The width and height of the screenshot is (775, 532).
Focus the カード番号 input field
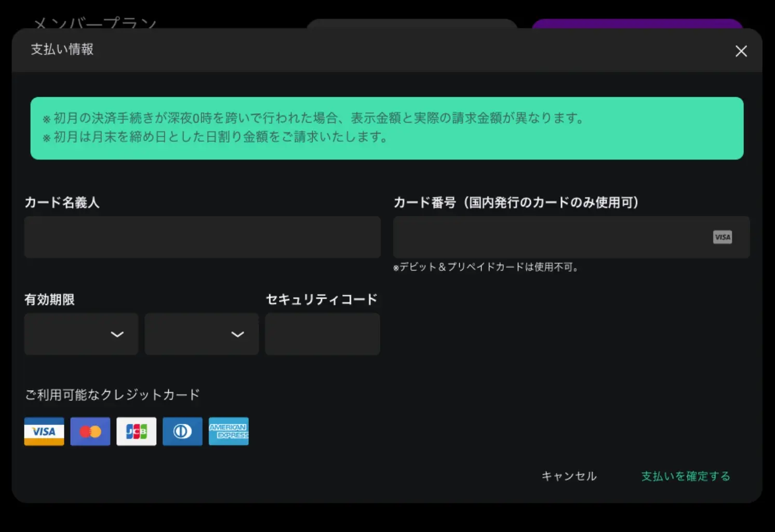(571, 237)
